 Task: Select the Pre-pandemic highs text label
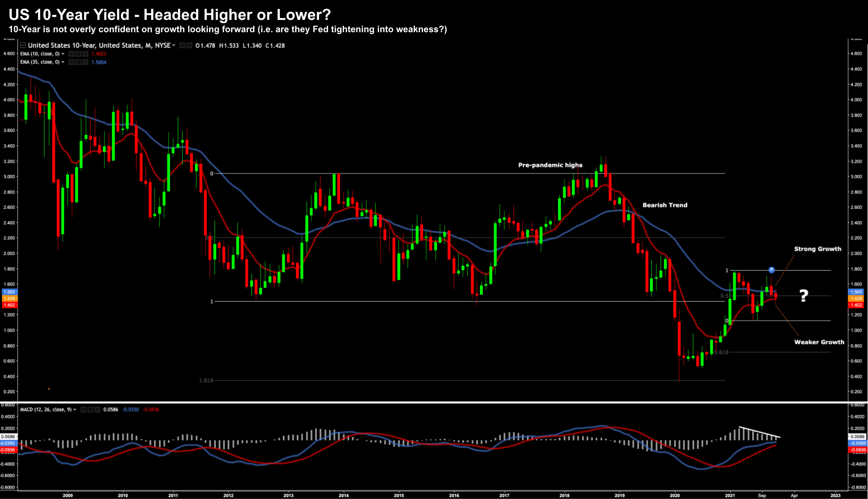550,165
